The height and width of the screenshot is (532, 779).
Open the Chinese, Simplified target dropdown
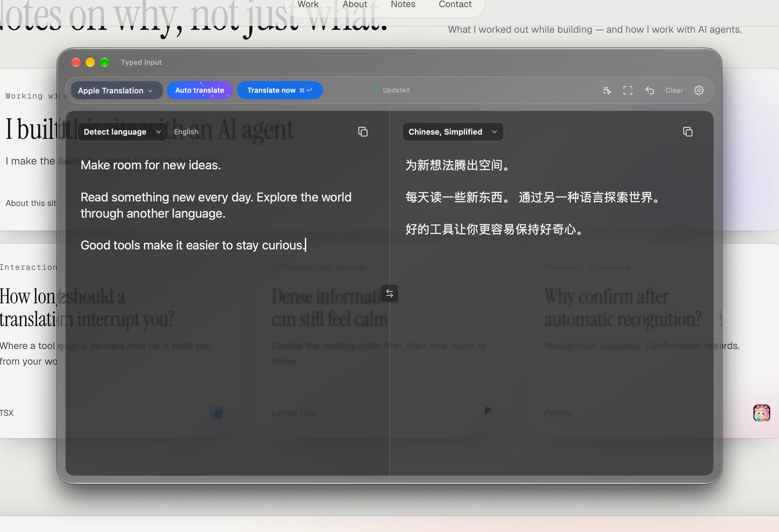[453, 132]
